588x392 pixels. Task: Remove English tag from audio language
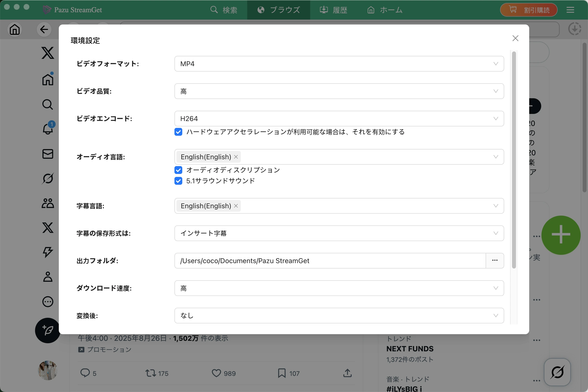pos(236,157)
